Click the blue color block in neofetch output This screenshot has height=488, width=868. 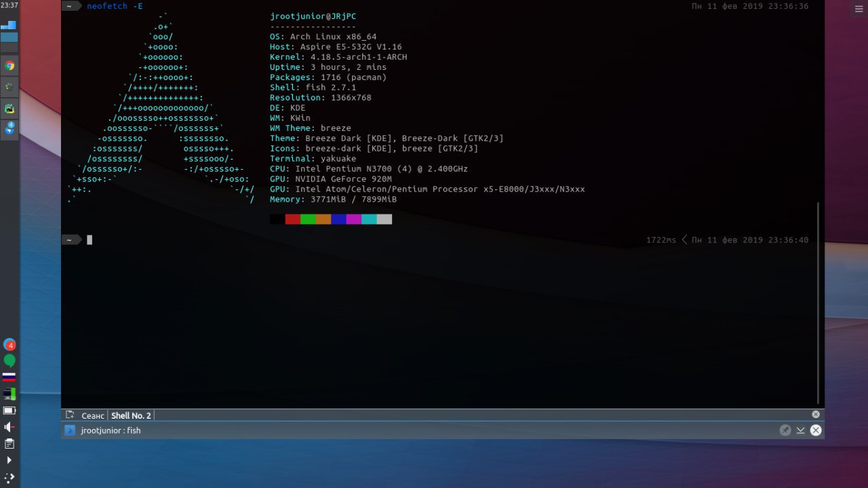click(x=338, y=219)
